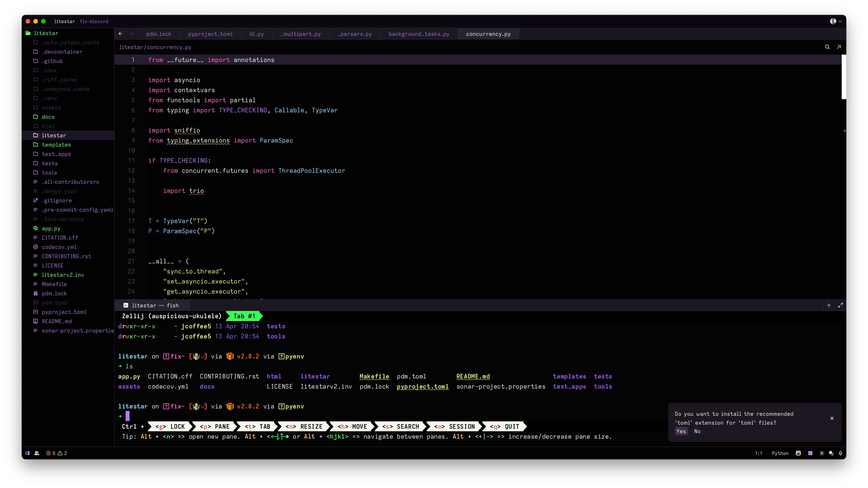
Task: Toggle the project panel icon in status bar
Action: [x=28, y=453]
